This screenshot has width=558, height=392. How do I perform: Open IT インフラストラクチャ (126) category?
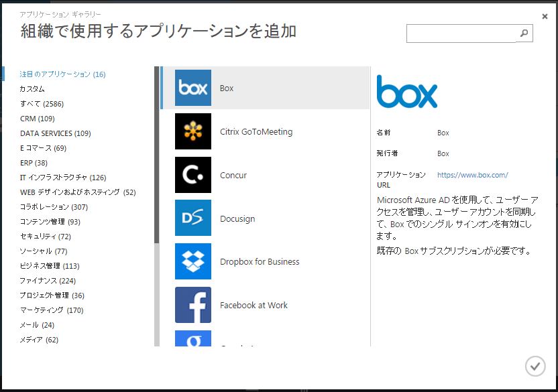point(63,178)
